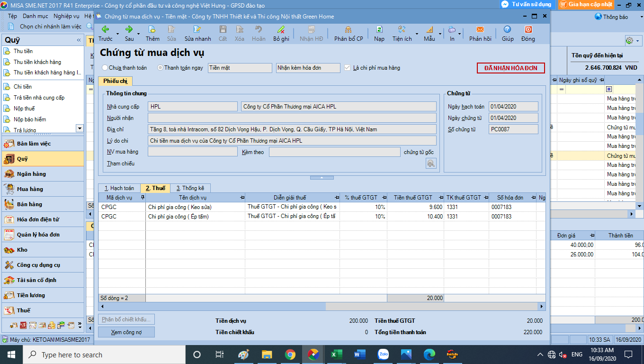
Task: Collapse the Quỹ panel with double chevron
Action: point(78,40)
